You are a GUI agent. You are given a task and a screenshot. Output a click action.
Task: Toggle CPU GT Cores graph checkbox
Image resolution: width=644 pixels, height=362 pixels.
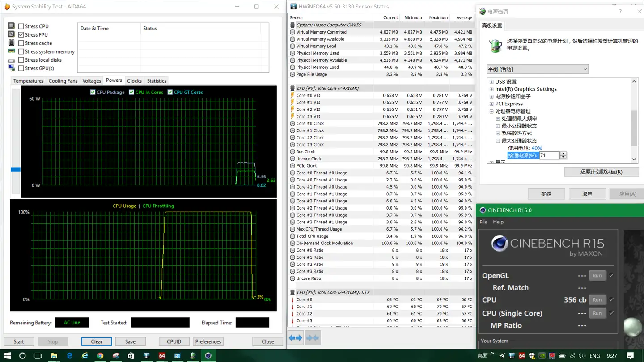pos(170,92)
